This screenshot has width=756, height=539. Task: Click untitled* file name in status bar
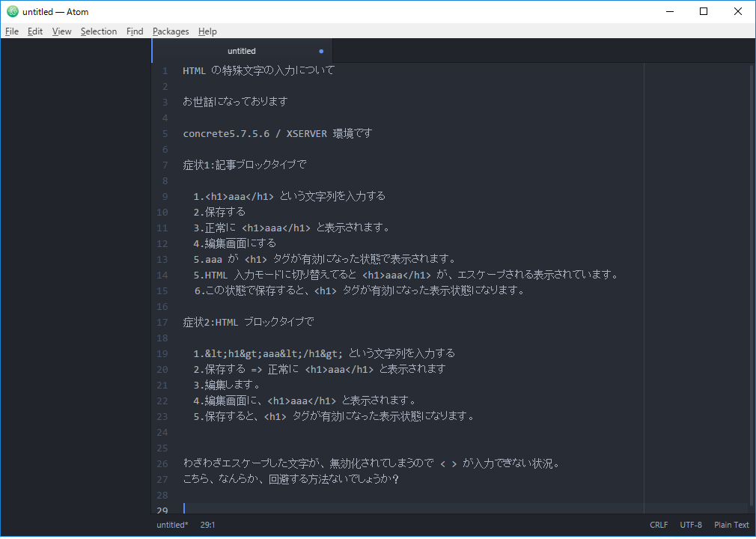click(x=172, y=525)
